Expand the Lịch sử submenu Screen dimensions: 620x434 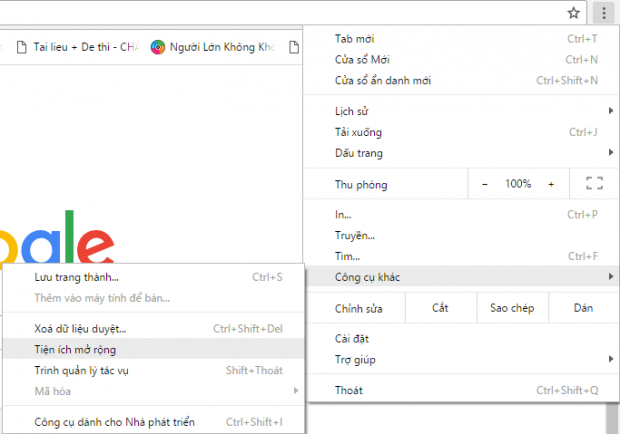462,109
